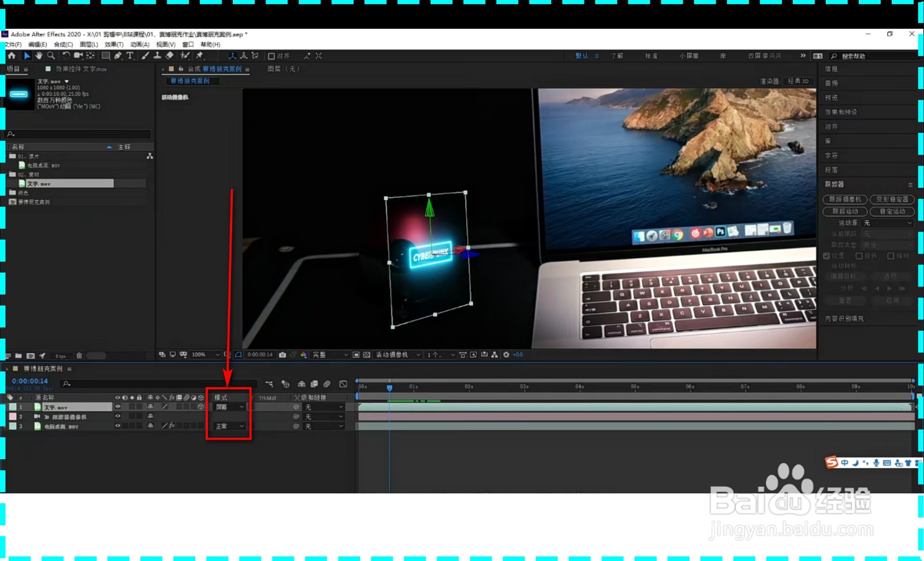Open the 合成(C) menu

tap(64, 44)
